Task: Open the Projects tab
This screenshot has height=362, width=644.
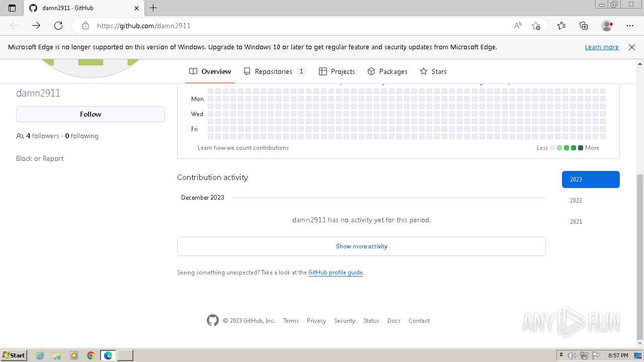Action: pos(337,71)
